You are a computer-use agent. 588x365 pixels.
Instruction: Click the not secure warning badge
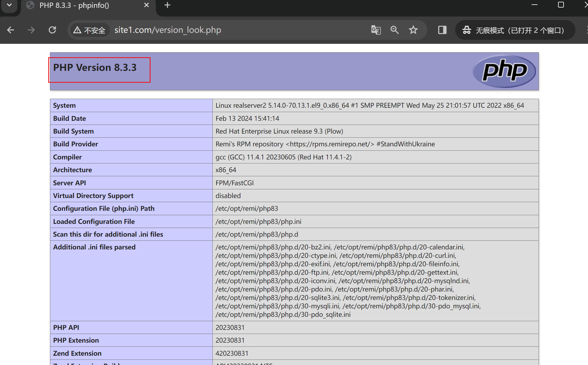tap(90, 30)
